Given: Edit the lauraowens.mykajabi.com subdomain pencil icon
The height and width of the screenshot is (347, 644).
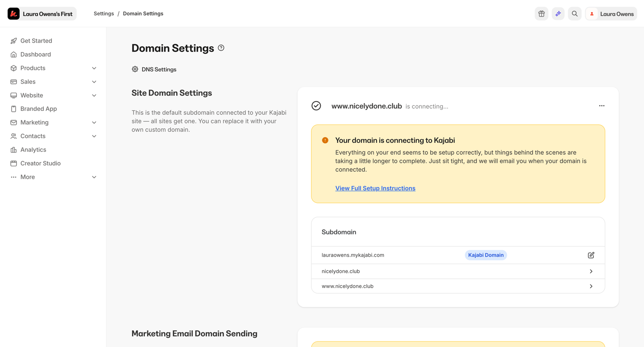Looking at the screenshot, I should click(591, 255).
